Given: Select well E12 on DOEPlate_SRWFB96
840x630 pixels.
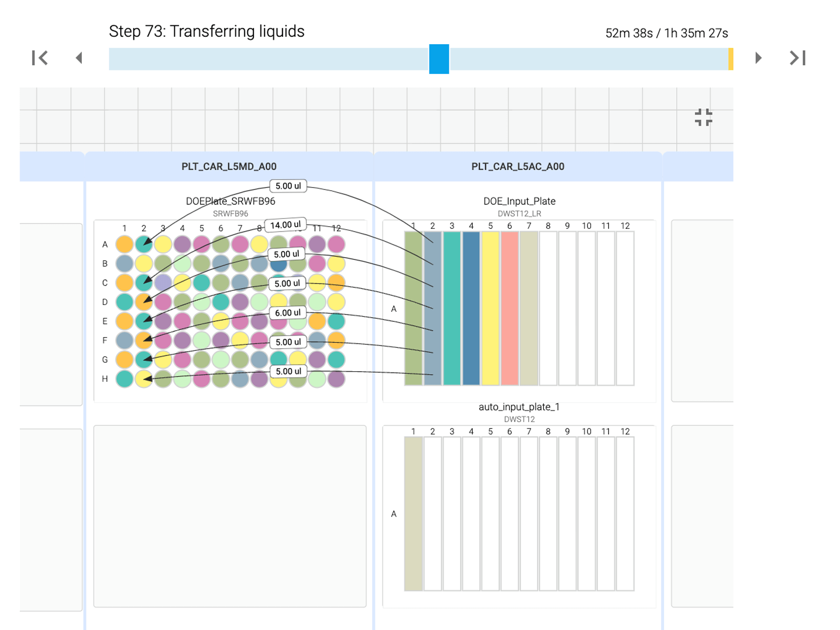Looking at the screenshot, I should pyautogui.click(x=336, y=321).
